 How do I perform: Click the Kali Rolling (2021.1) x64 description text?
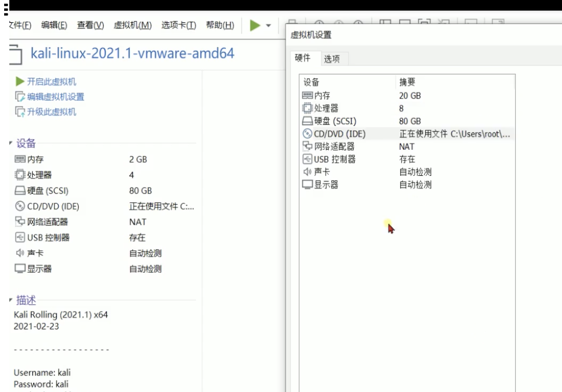pyautogui.click(x=61, y=315)
